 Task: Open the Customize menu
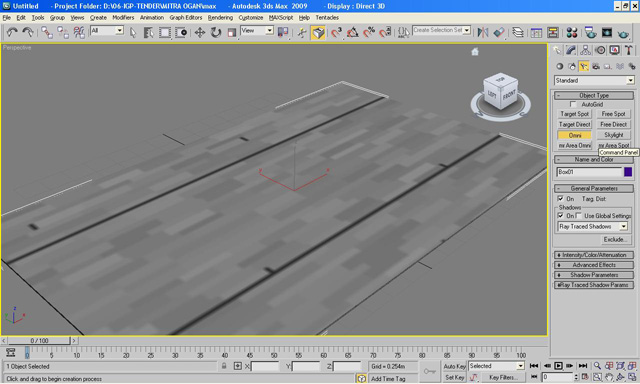(x=251, y=18)
